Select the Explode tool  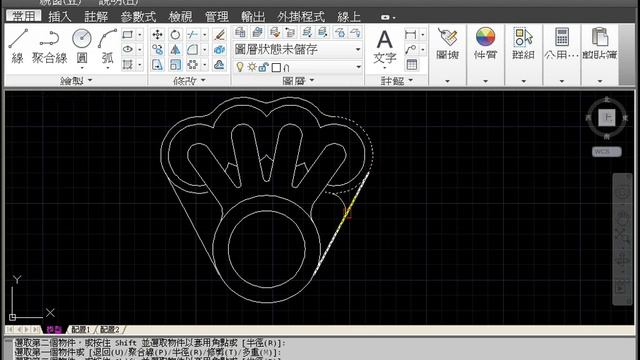click(220, 50)
